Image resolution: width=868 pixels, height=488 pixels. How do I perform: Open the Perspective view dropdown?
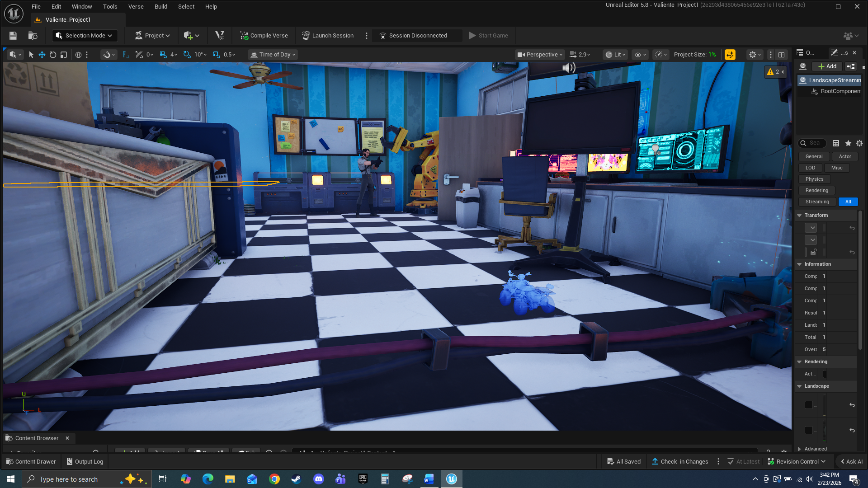(540, 55)
